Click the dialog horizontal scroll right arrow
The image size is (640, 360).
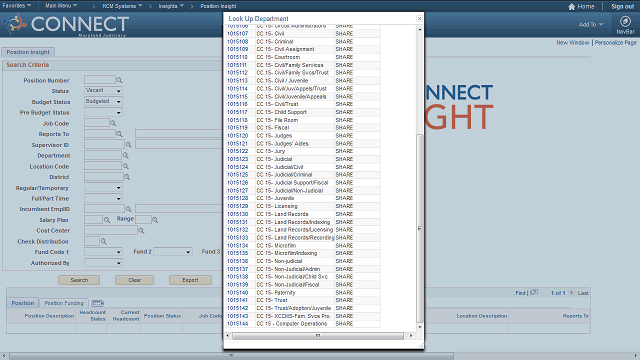(411, 336)
